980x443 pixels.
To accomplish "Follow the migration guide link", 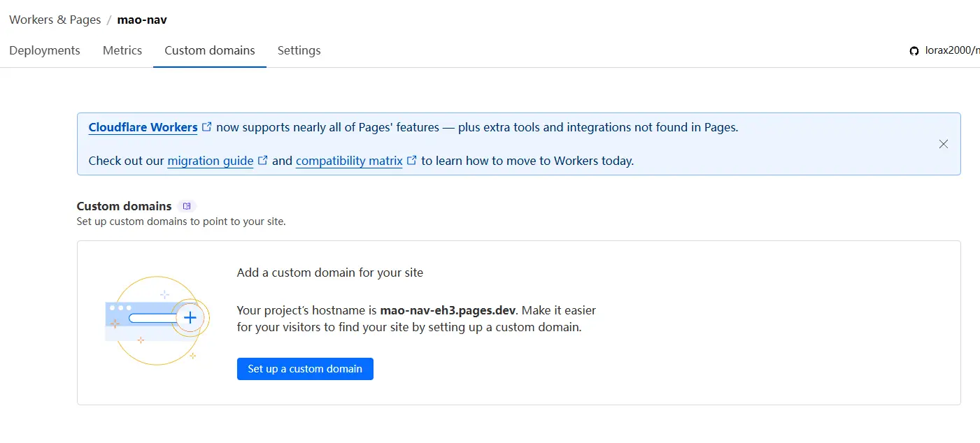I will [x=211, y=161].
